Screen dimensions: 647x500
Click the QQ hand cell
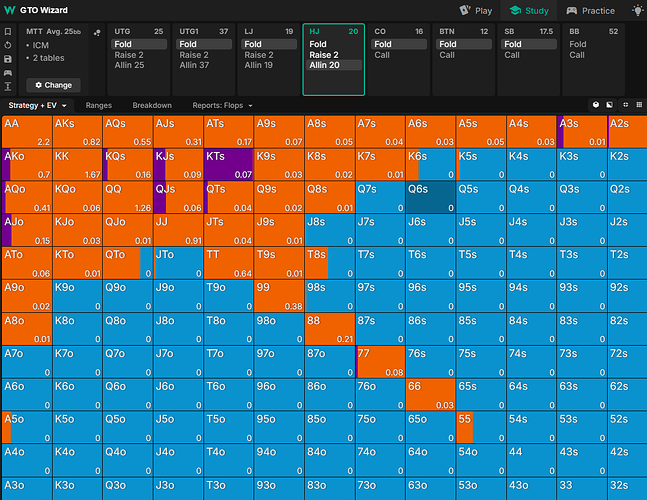[x=128, y=197]
